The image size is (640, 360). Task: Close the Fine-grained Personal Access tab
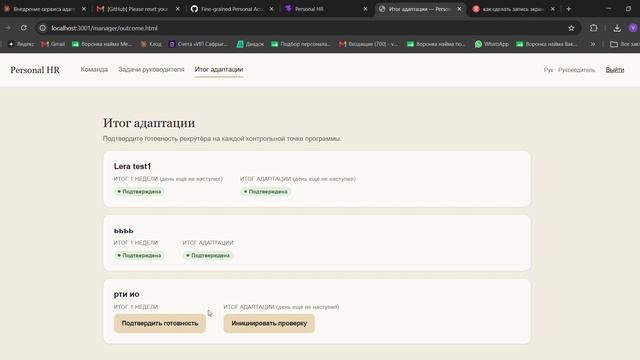pos(271,9)
